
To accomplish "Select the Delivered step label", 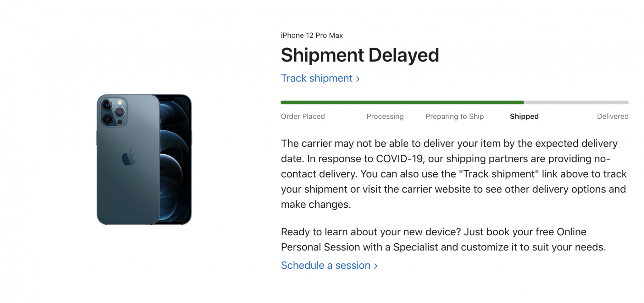I will click(613, 116).
